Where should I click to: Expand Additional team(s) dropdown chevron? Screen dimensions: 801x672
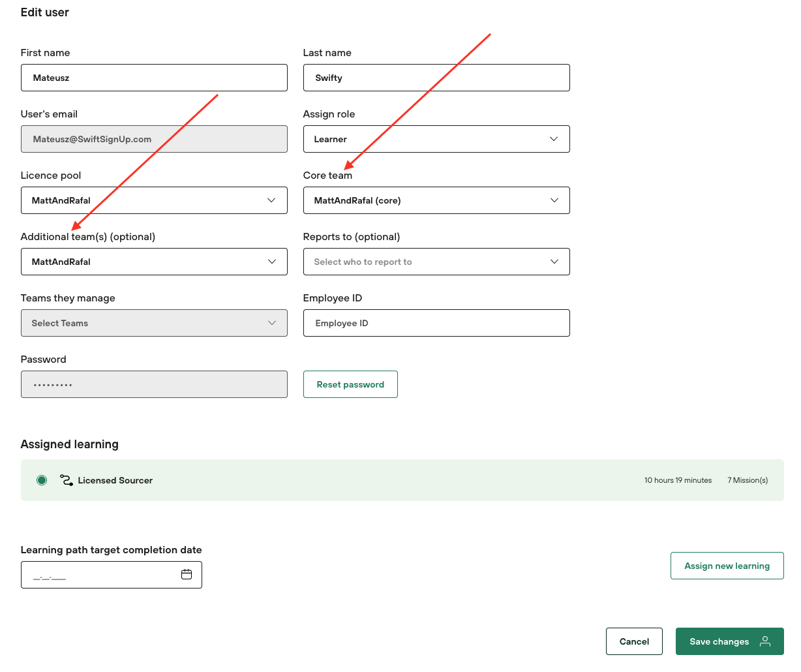(x=272, y=262)
